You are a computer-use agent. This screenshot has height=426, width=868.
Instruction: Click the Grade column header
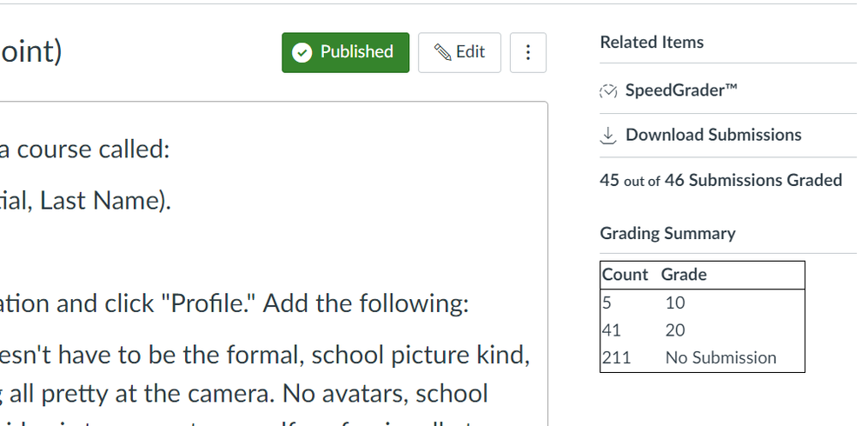[684, 275]
